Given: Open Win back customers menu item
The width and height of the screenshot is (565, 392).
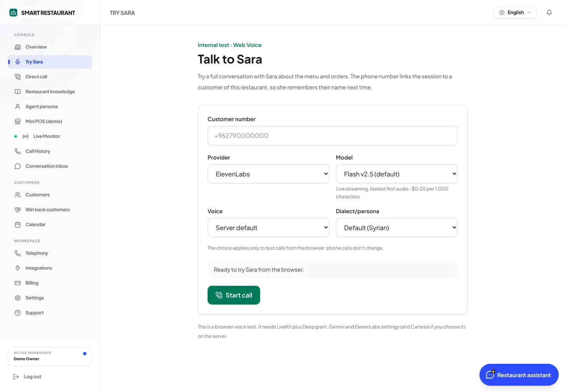Looking at the screenshot, I should click(x=50, y=210).
